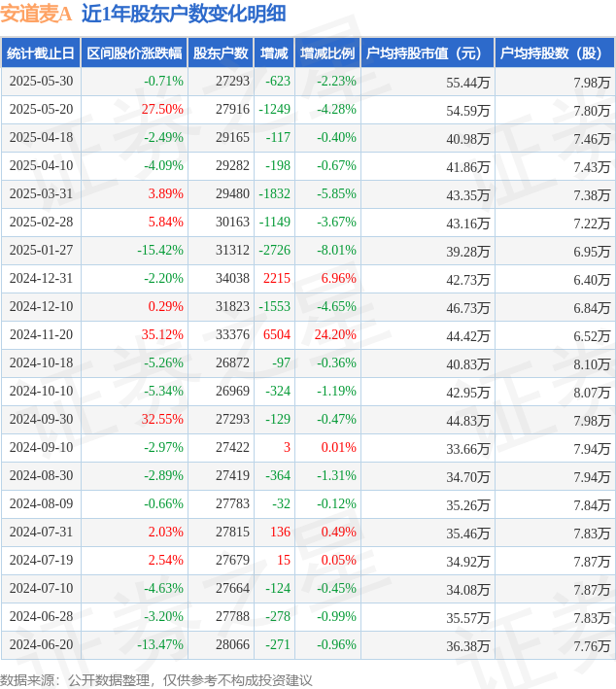Click the 增减 column header
Image resolution: width=616 pixels, height=689 pixels.
pos(274,53)
